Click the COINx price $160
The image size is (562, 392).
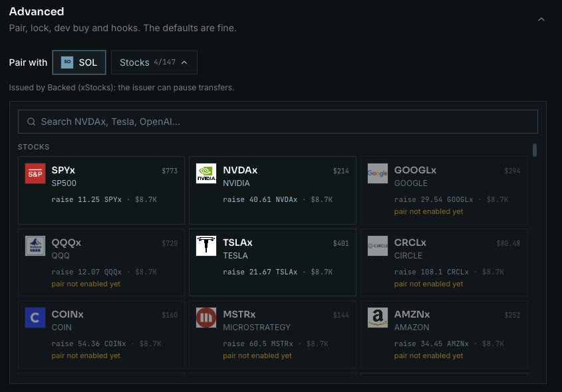(x=170, y=315)
